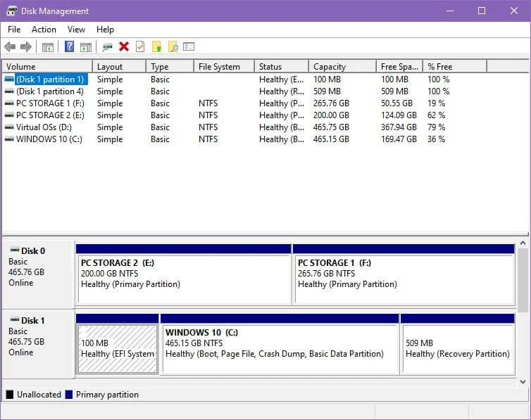This screenshot has height=420, width=531.
Task: Select the WINDOWS 10 (C:) partition block
Action: (279, 348)
